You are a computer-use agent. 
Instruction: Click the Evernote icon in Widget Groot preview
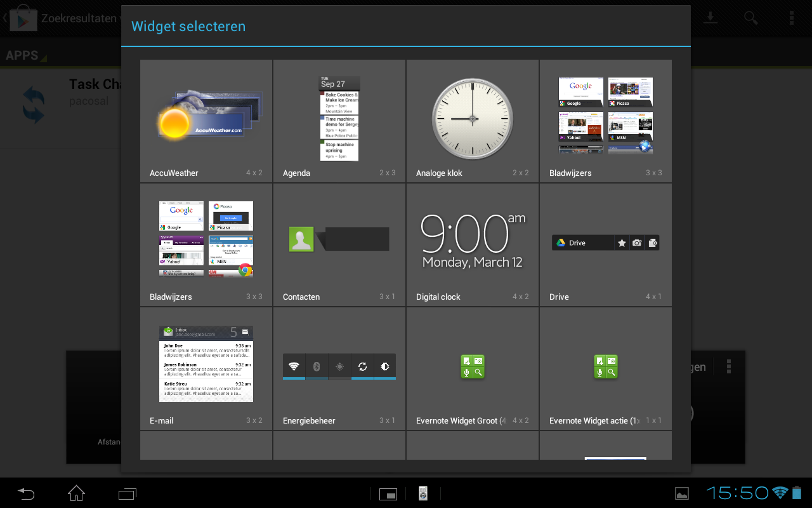473,366
